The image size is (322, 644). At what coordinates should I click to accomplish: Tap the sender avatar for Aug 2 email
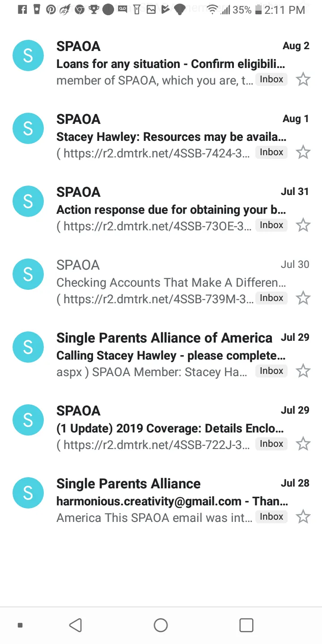(28, 55)
